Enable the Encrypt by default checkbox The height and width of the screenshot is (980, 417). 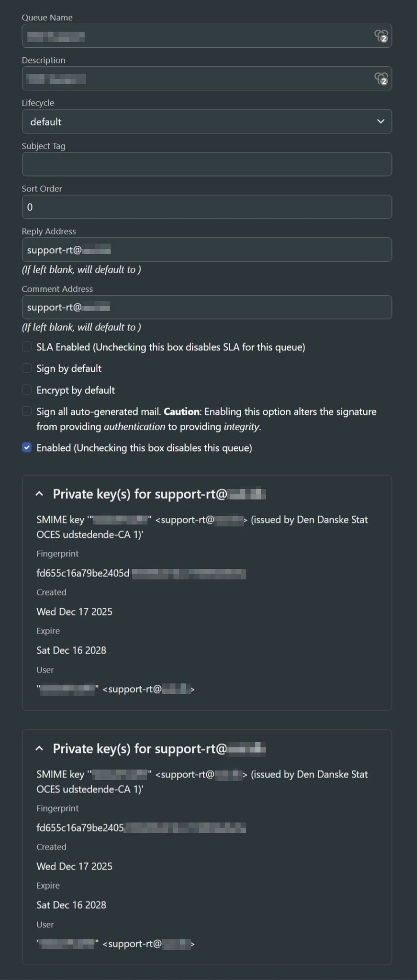pyautogui.click(x=27, y=390)
